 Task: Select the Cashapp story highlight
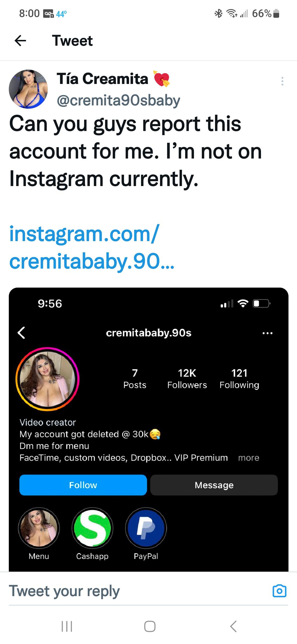(92, 528)
